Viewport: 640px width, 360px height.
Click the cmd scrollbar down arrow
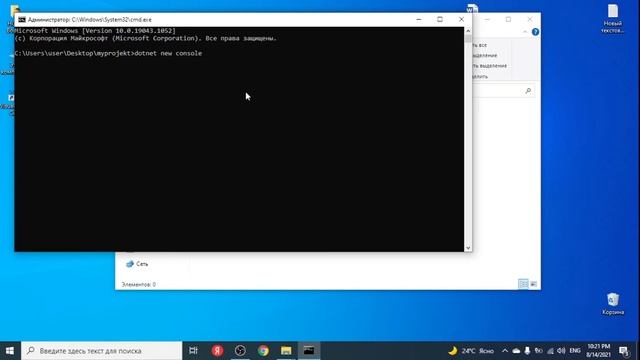pyautogui.click(x=468, y=248)
